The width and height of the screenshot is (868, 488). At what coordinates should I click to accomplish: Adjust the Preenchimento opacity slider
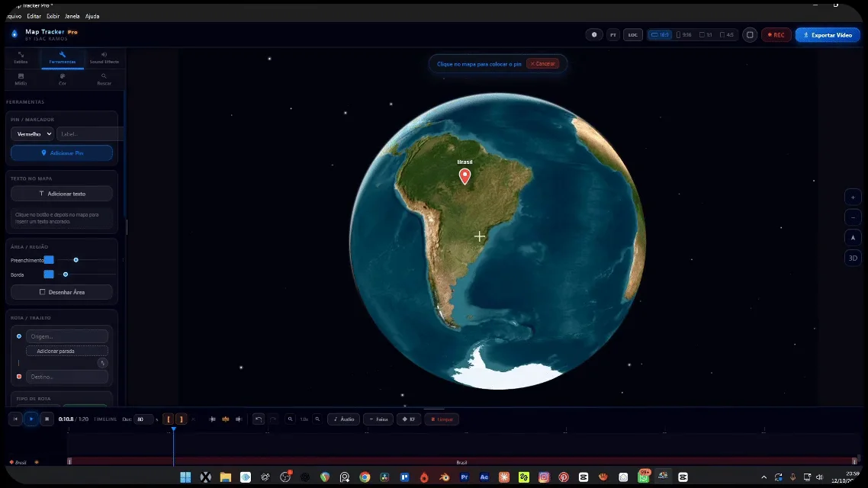[x=76, y=260]
